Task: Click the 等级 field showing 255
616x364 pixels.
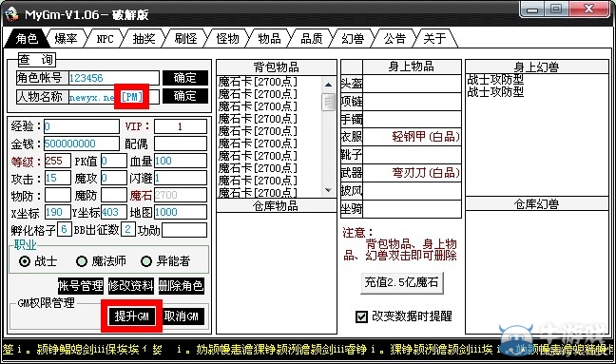Action: [58, 161]
